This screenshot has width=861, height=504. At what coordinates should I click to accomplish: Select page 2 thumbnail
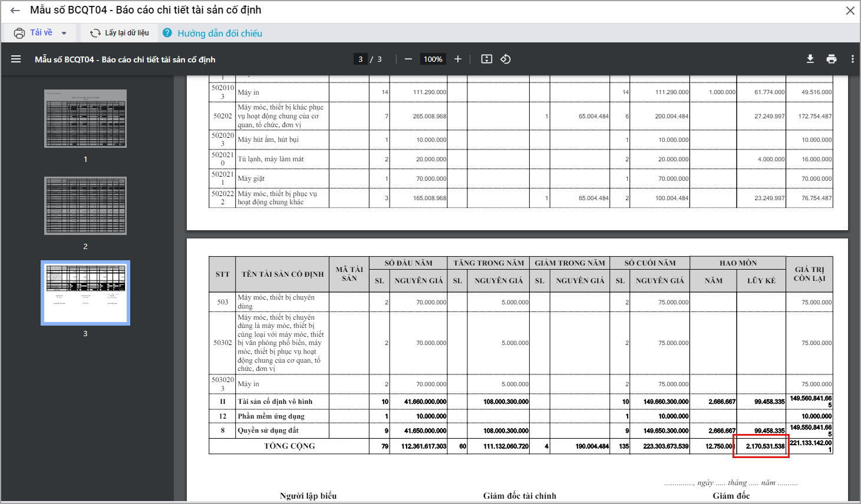(x=85, y=205)
